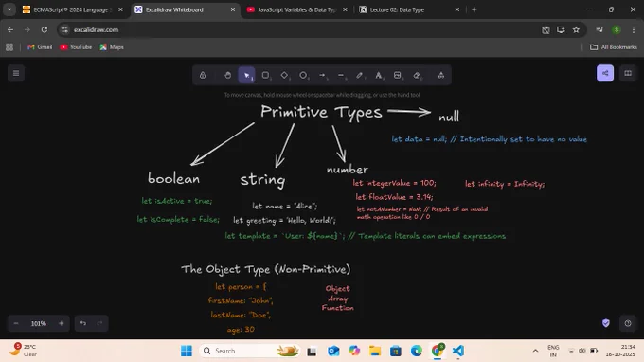This screenshot has height=362, width=644.
Task: Redo the canvas action
Action: coord(99,323)
